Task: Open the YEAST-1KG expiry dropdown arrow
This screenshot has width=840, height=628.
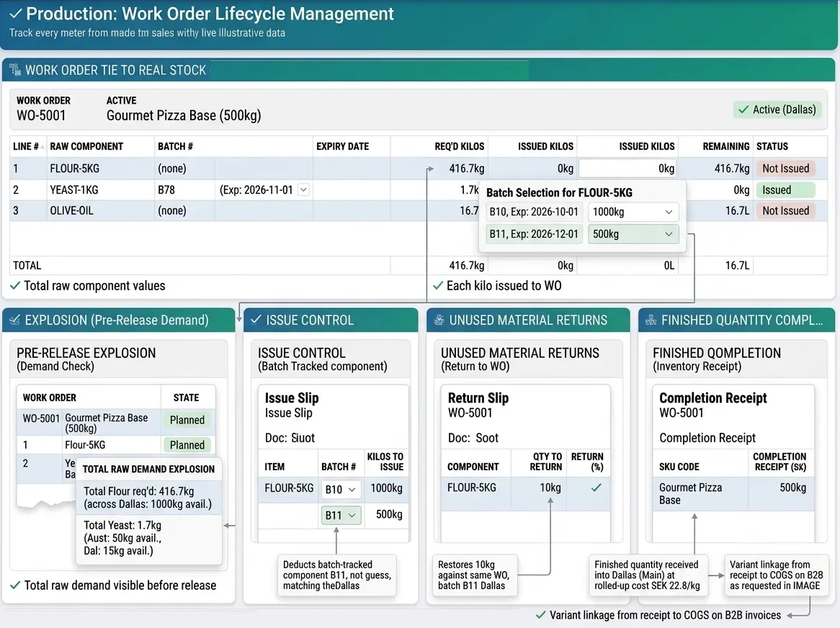Action: coord(304,189)
